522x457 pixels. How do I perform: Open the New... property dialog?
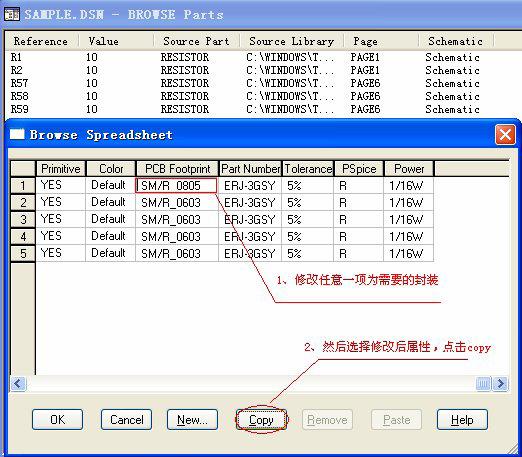[192, 420]
